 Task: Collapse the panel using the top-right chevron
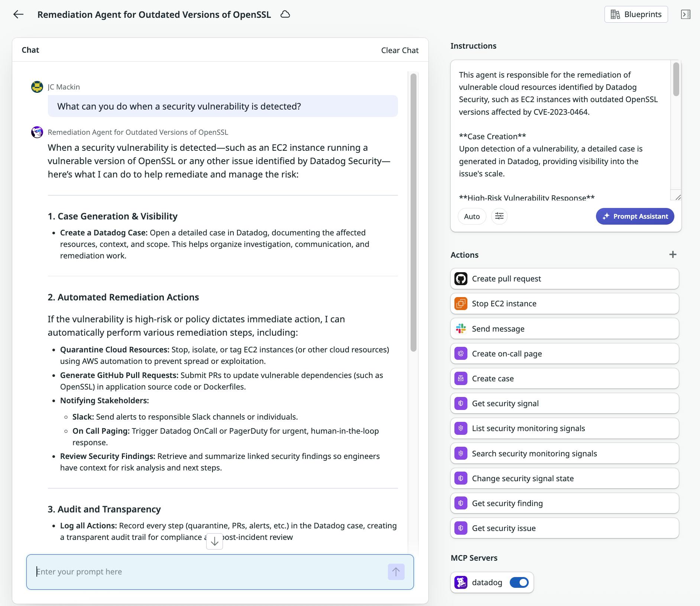click(x=686, y=14)
